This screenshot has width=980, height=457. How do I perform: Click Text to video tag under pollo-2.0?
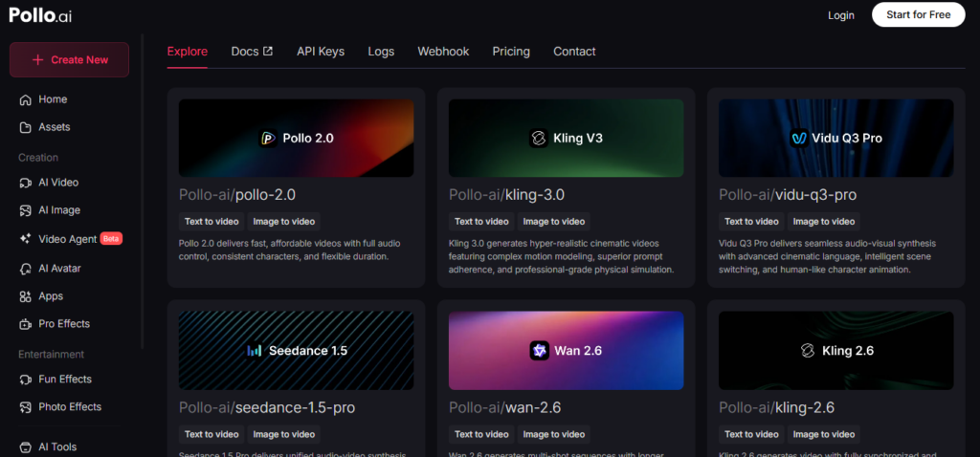212,222
